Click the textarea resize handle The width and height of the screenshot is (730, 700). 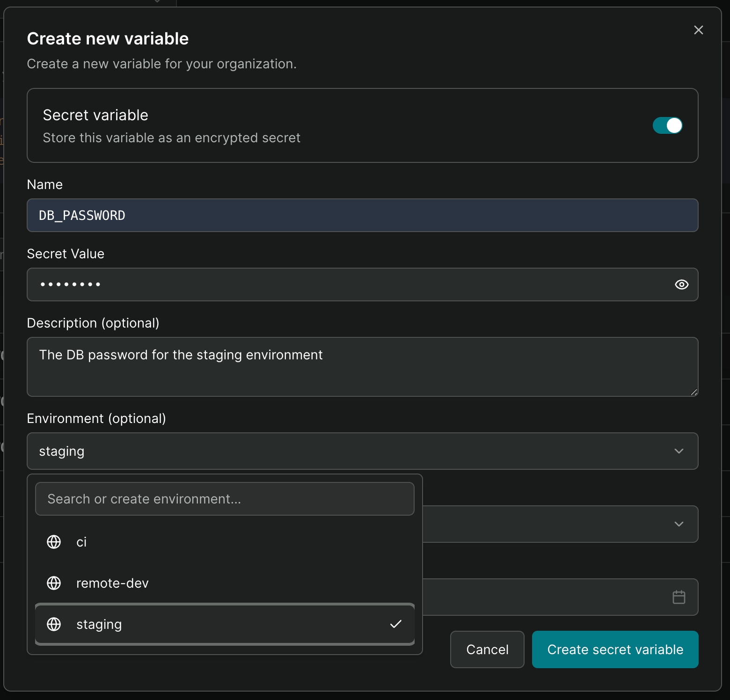693,392
